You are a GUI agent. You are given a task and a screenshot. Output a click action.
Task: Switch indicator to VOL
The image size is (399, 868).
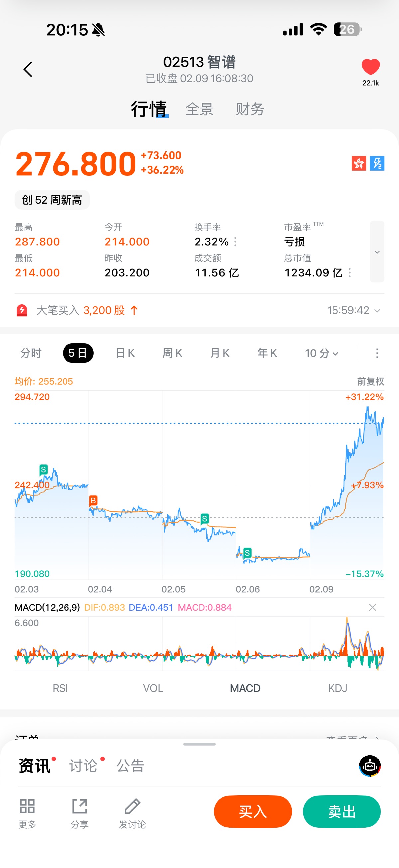point(153,688)
